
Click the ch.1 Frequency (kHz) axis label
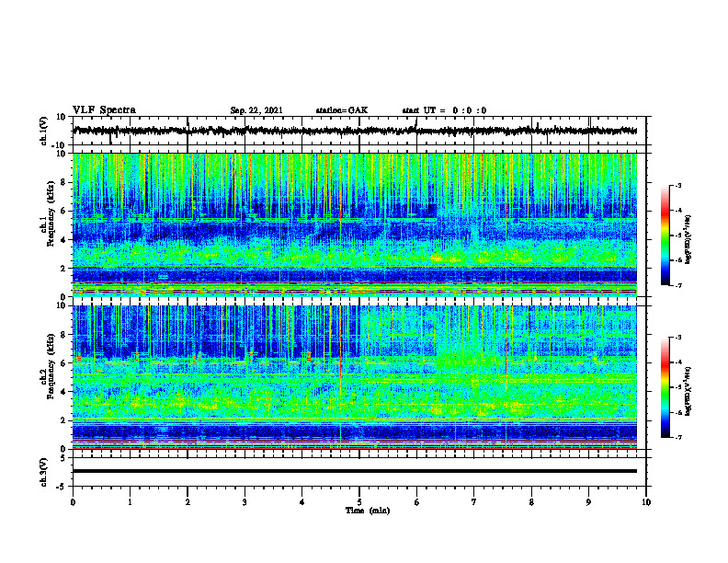(x=47, y=212)
